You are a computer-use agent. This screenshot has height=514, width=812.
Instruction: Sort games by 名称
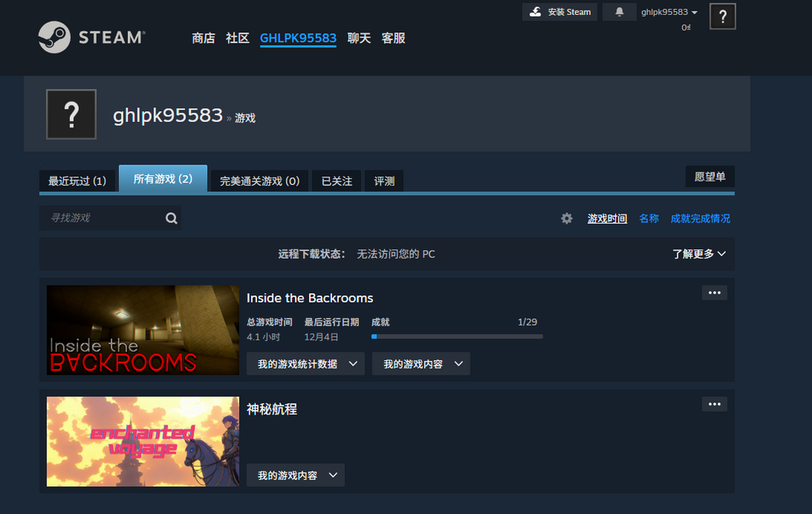648,218
